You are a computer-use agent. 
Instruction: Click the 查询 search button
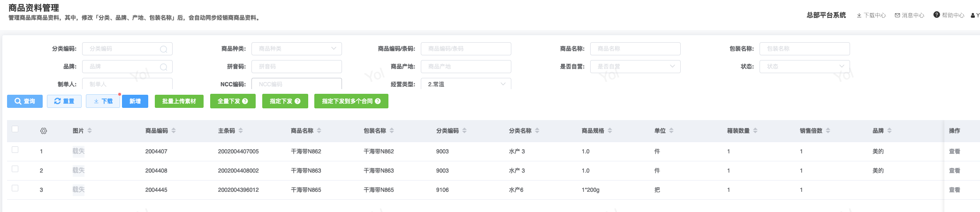25,101
